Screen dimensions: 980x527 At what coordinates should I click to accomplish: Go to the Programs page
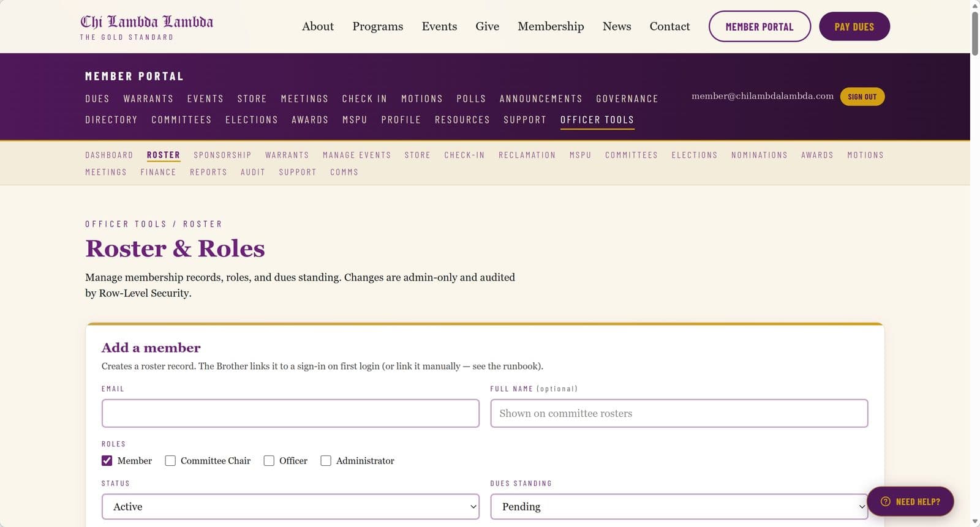(378, 26)
